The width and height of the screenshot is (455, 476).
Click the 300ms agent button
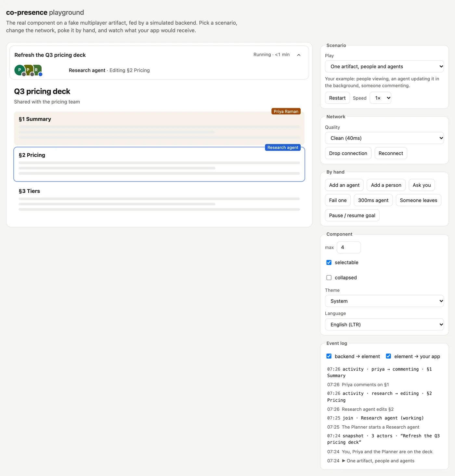coord(373,200)
